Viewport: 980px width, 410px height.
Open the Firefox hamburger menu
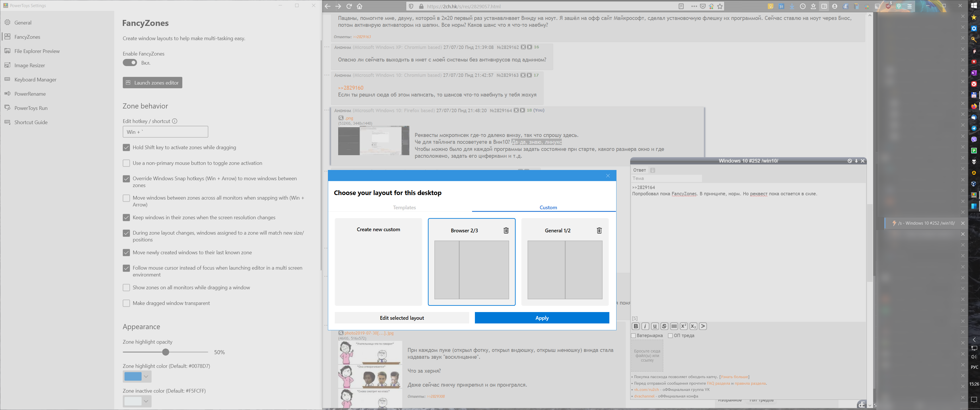[x=909, y=6]
